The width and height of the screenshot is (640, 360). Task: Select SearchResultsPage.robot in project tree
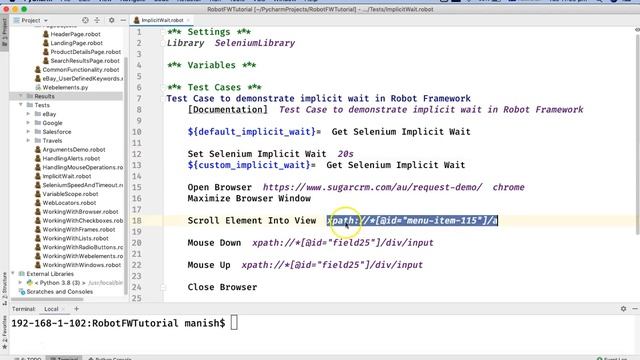click(85, 61)
